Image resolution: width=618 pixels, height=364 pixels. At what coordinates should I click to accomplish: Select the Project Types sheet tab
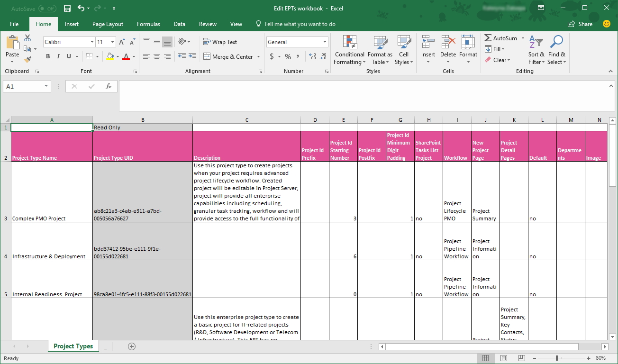click(73, 346)
